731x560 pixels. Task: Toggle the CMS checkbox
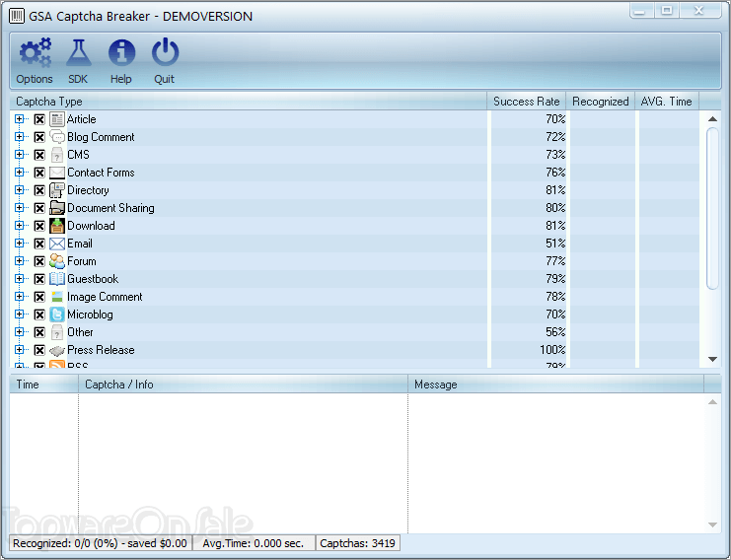point(39,155)
